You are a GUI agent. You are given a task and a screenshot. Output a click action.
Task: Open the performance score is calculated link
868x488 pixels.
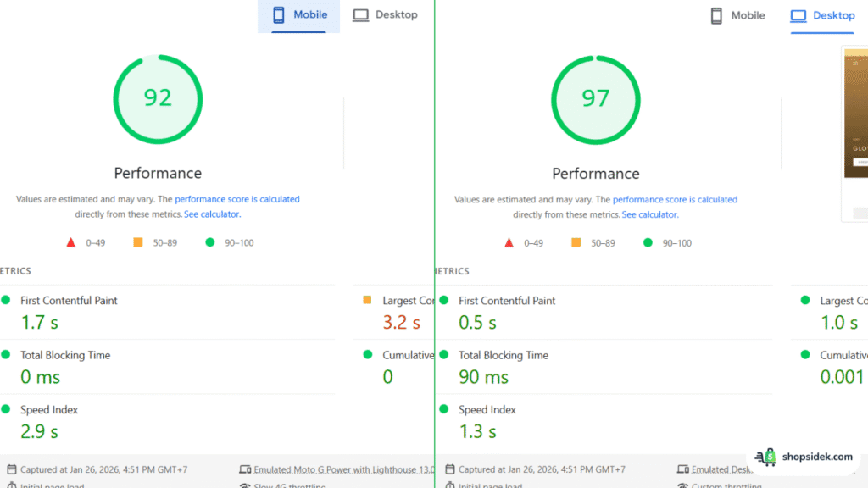(x=237, y=199)
